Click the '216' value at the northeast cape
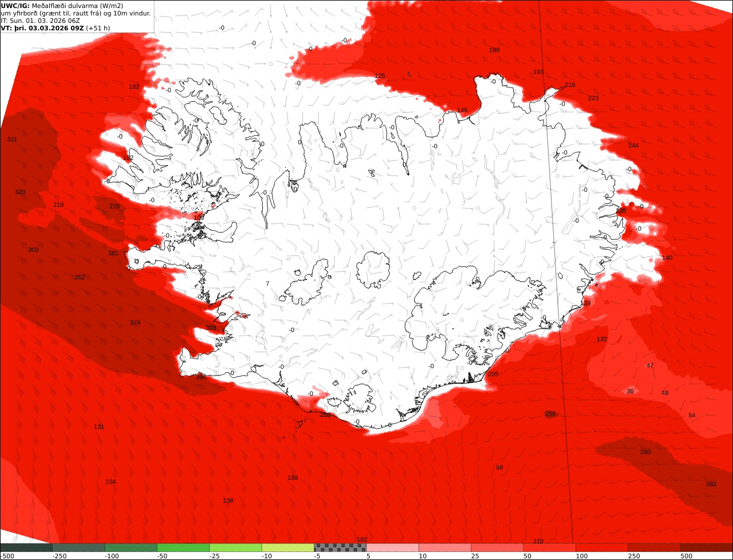Screen dimensions: 733x560 coord(570,85)
